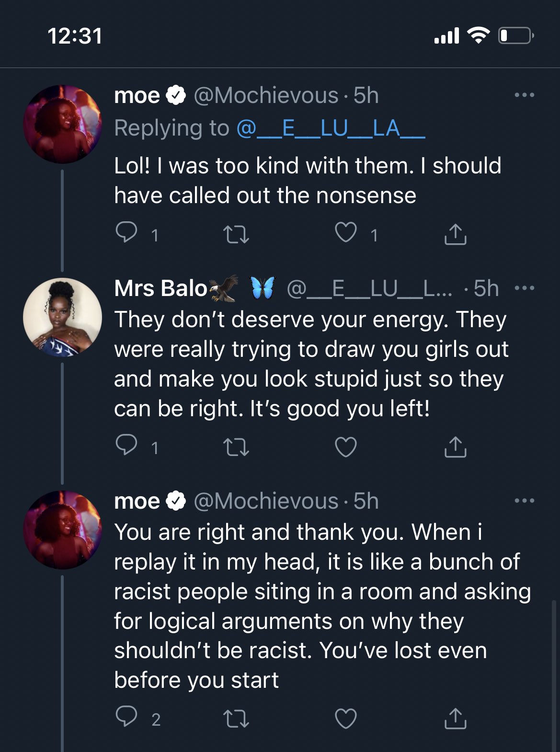Open the @Mochievous handle on the first tweet
The width and height of the screenshot is (560, 752).
[266, 96]
